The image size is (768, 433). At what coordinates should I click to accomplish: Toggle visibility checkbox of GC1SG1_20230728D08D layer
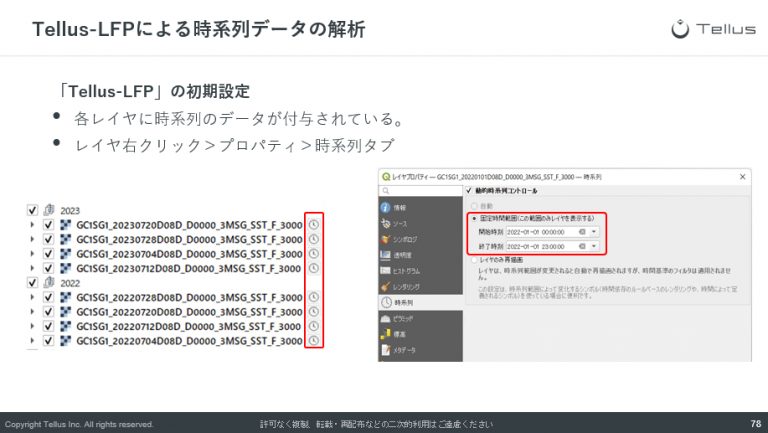[x=48, y=239]
